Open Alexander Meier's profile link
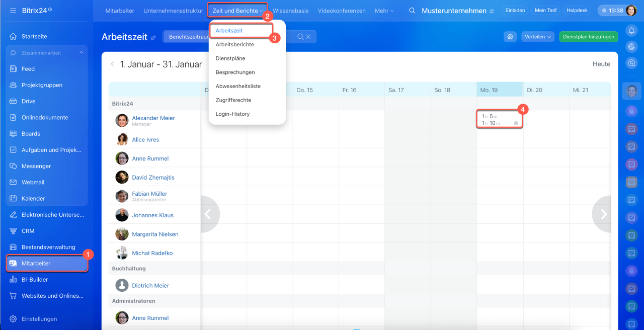 tap(153, 118)
